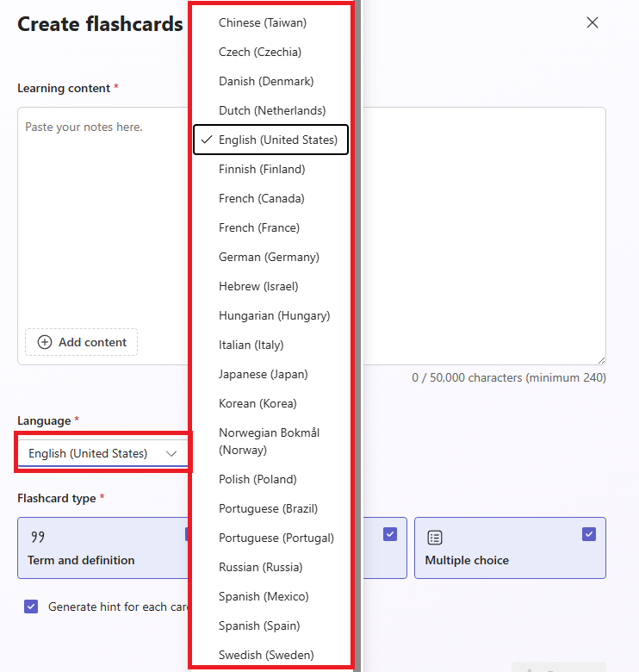Screen dimensions: 639x672
Task: Click the Add content button
Action: tap(82, 342)
